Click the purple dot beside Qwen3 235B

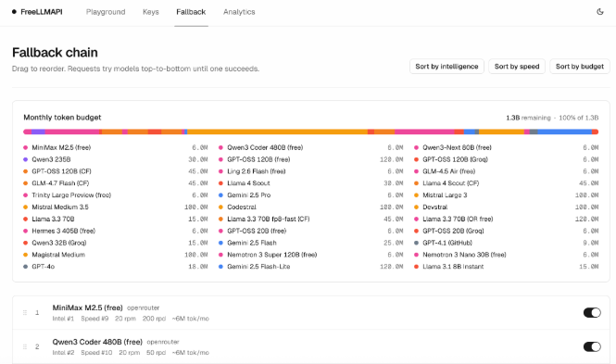click(26, 159)
